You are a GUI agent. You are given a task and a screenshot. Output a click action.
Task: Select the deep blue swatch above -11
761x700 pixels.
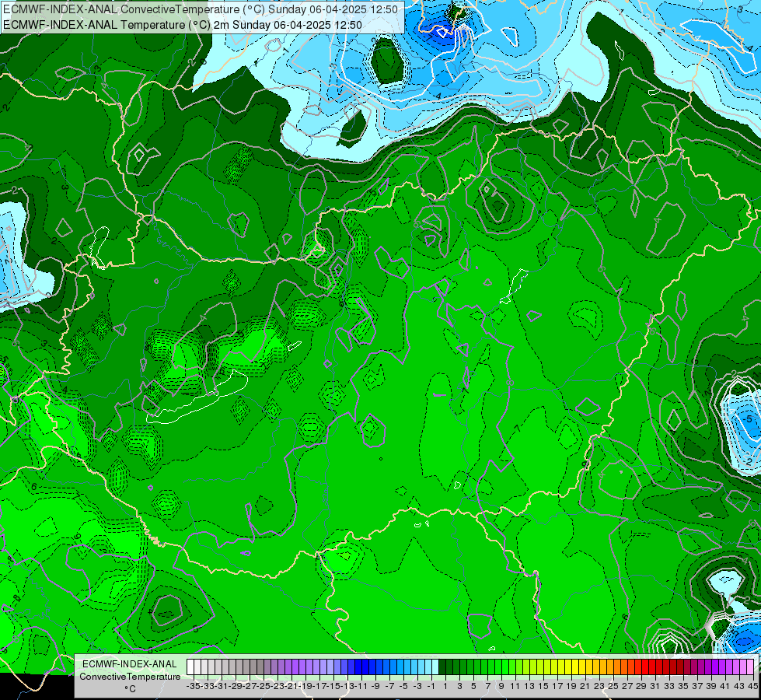click(358, 667)
